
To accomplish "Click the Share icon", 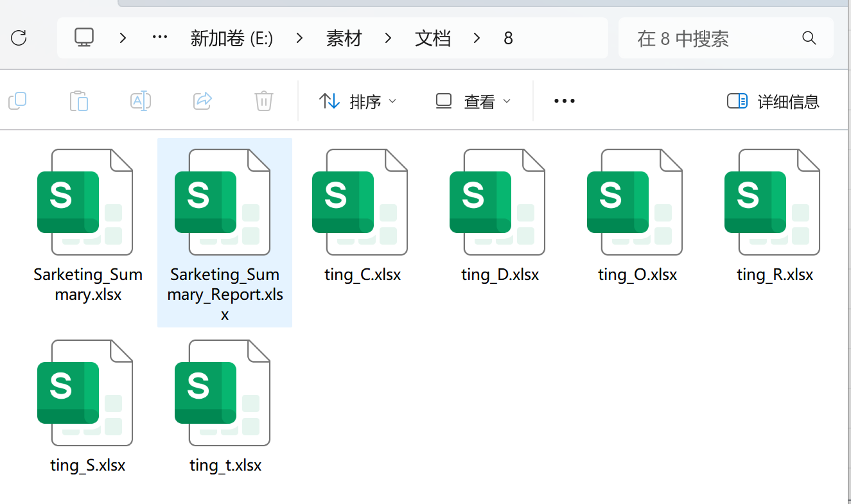I will (x=202, y=101).
